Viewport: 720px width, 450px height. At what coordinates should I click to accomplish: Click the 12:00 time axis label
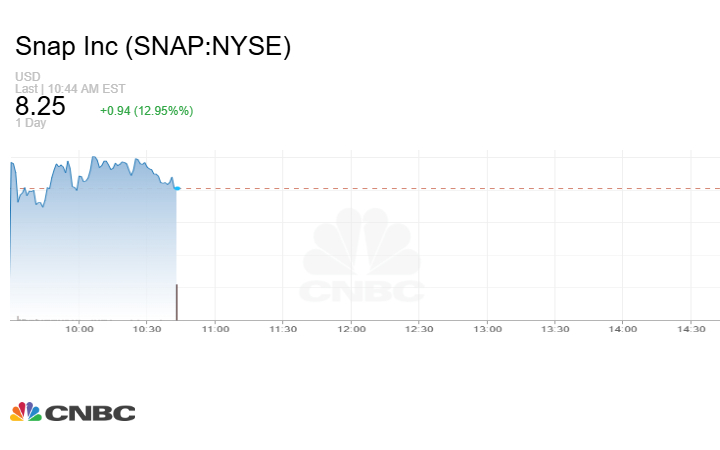[x=351, y=329]
